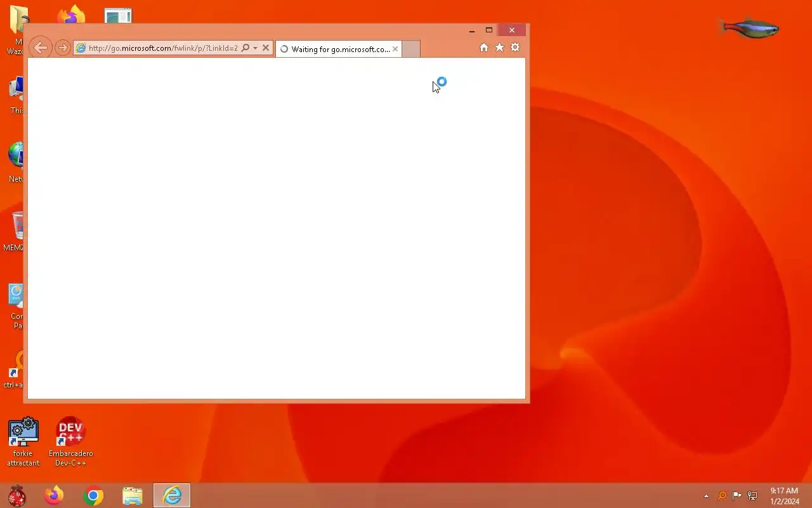Open the Home page icon

pos(484,48)
